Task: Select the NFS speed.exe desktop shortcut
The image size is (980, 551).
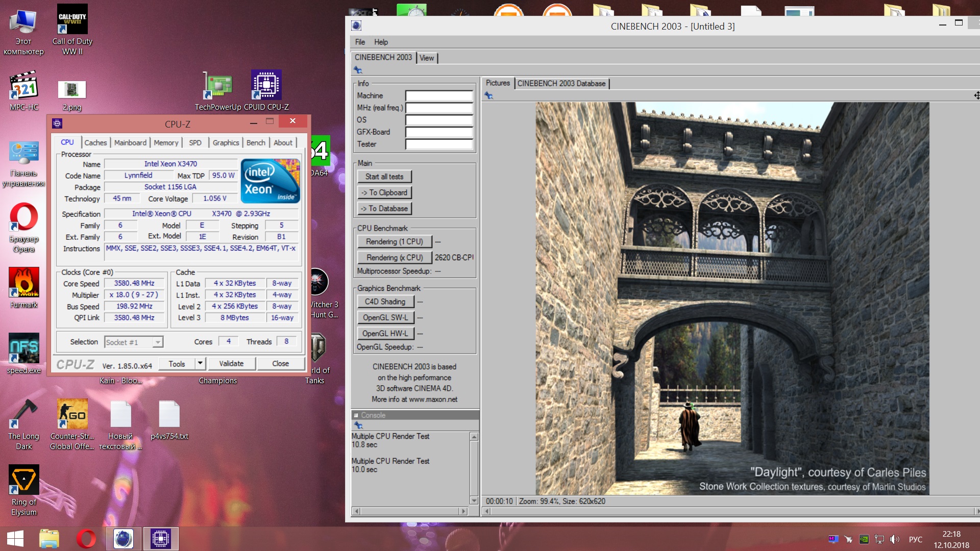Action: coord(23,354)
